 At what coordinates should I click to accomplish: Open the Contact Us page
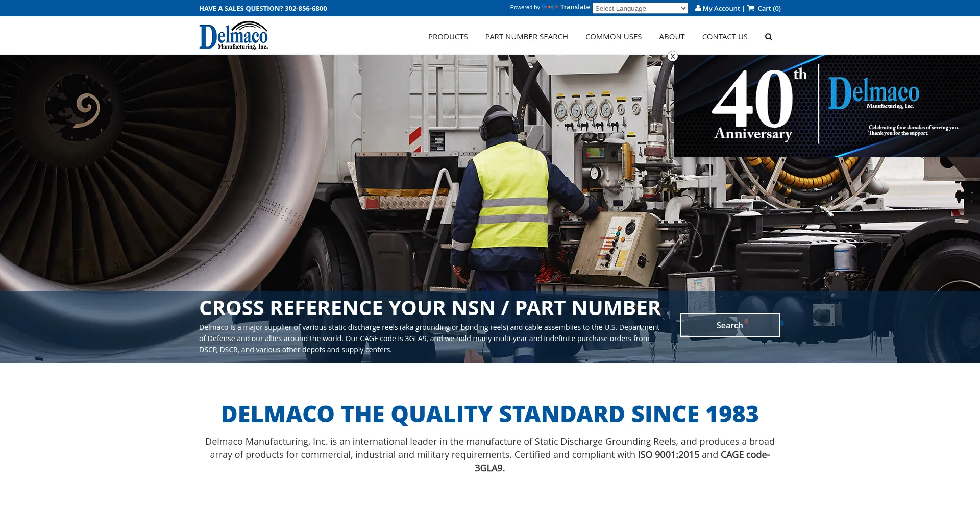724,37
